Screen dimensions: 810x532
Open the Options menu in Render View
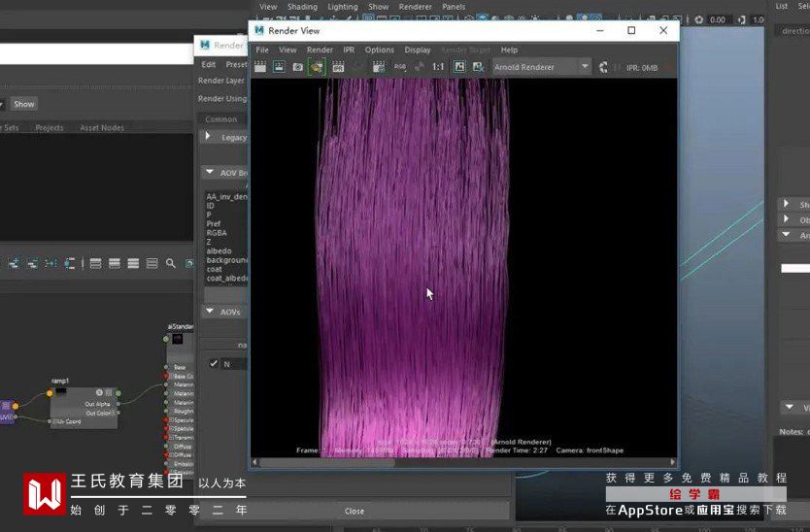pos(379,50)
